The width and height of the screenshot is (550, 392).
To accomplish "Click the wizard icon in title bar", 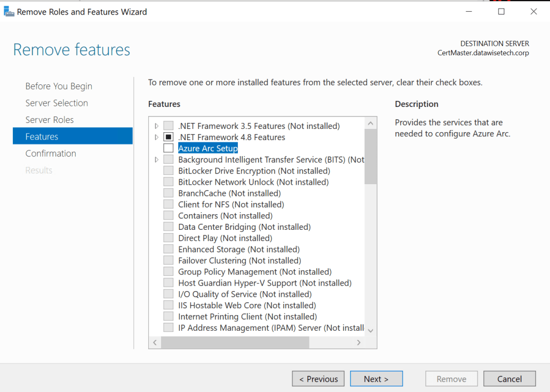I will (9, 12).
